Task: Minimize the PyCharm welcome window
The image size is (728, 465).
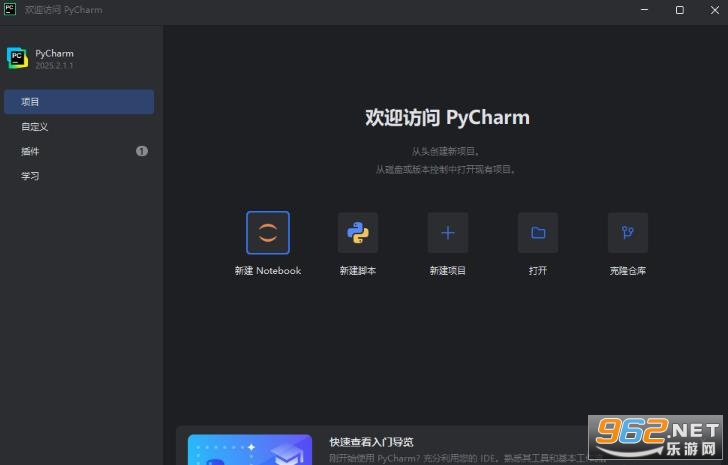Action: pyautogui.click(x=644, y=10)
